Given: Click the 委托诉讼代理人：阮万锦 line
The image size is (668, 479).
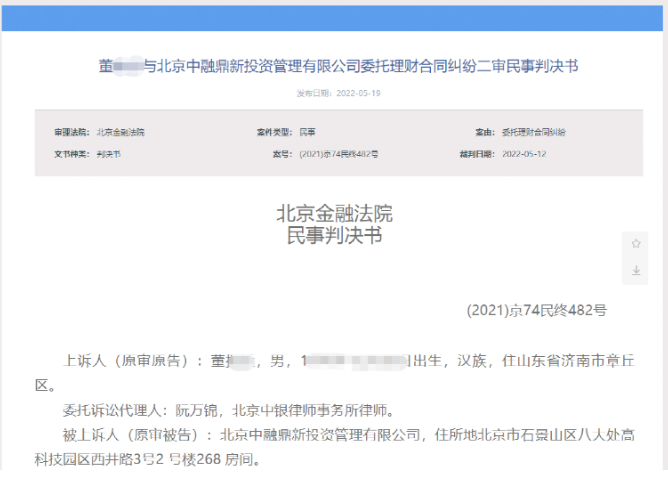Looking at the screenshot, I should tap(228, 410).
